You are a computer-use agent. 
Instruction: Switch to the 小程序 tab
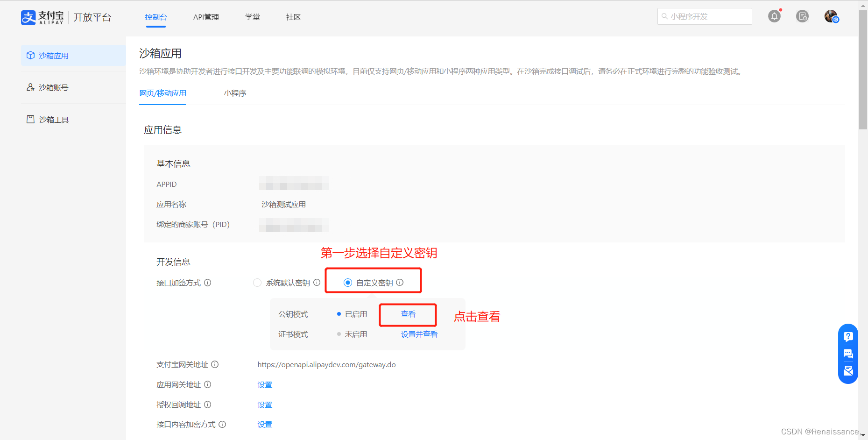point(235,93)
